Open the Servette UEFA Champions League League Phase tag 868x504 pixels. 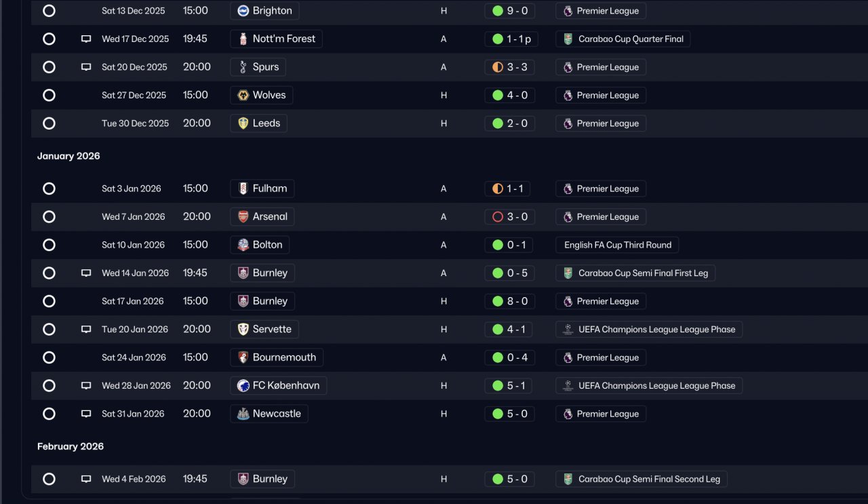pyautogui.click(x=649, y=330)
